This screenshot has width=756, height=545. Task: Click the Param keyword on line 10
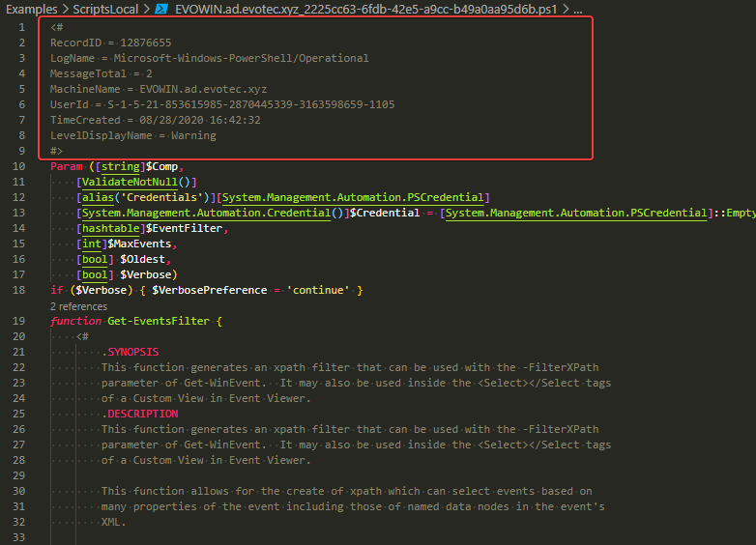(x=67, y=166)
